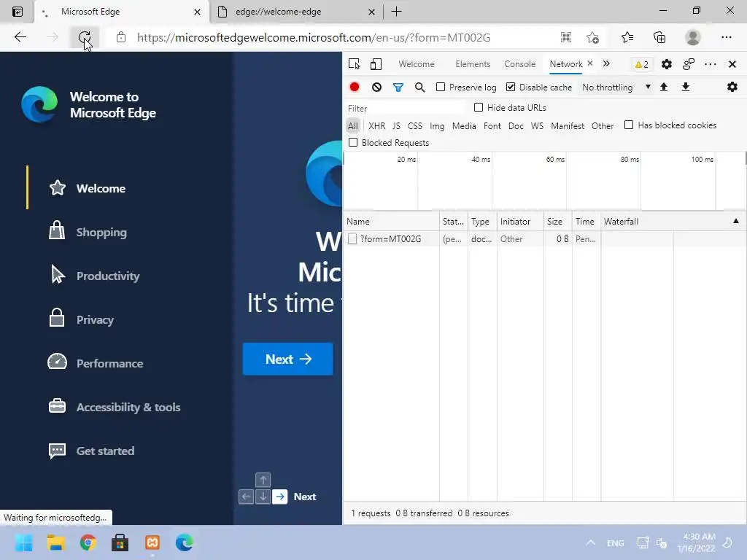Open the Collections icon
Screen dimensions: 747x560
click(x=659, y=37)
